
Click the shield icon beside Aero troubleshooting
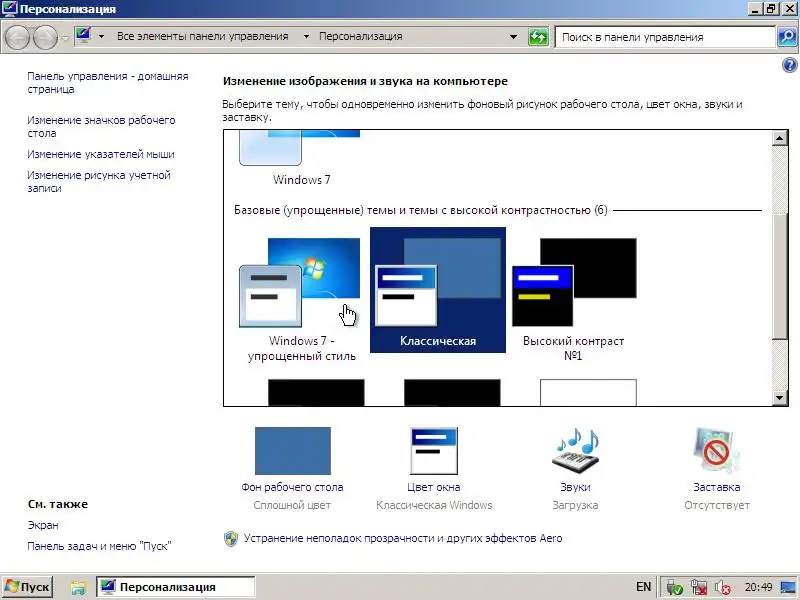[231, 539]
